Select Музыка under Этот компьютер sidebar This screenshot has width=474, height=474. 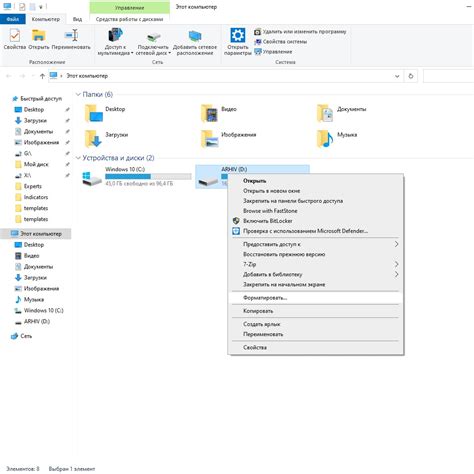coord(34,300)
